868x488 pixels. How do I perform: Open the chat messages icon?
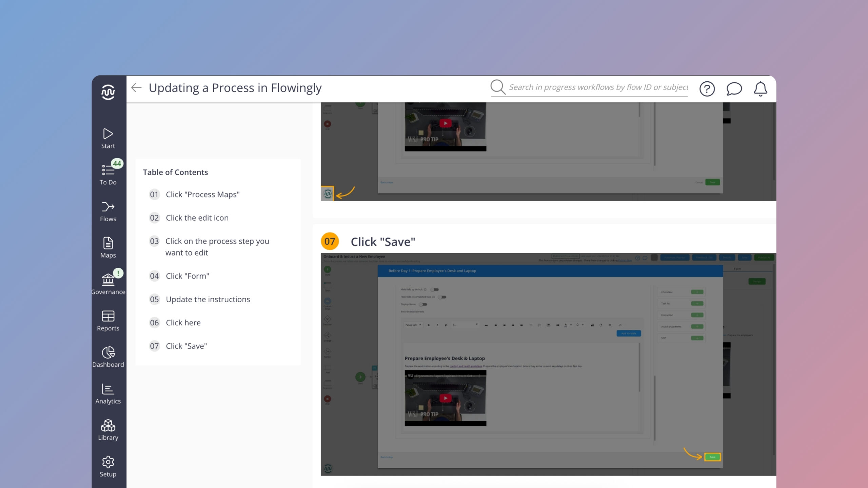(734, 89)
